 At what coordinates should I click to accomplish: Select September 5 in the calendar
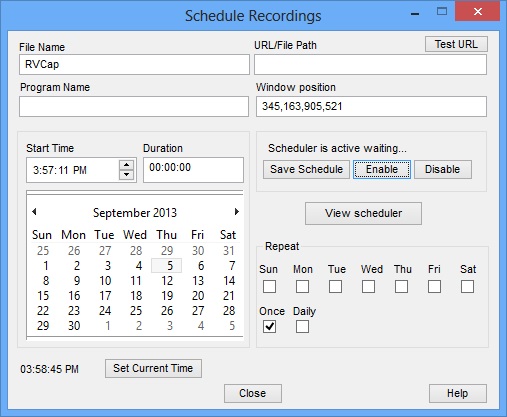pyautogui.click(x=167, y=266)
